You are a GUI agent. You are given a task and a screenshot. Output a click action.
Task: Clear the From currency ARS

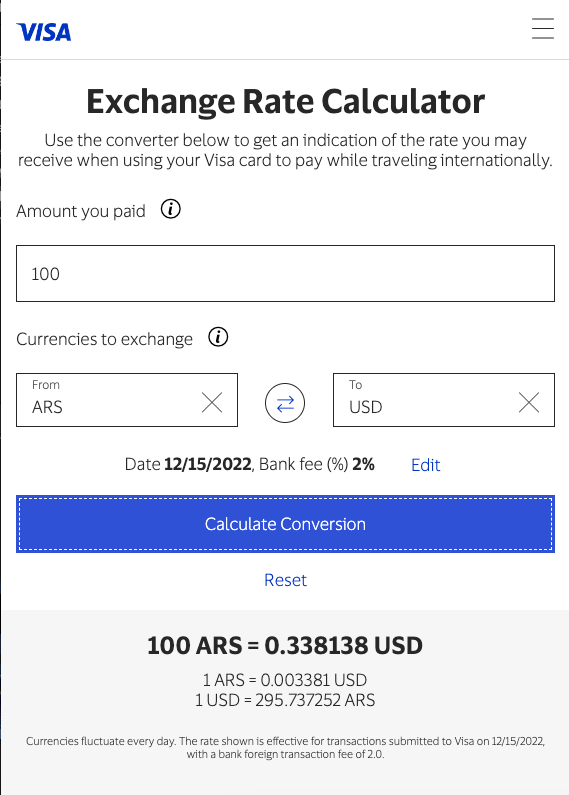pyautogui.click(x=212, y=403)
